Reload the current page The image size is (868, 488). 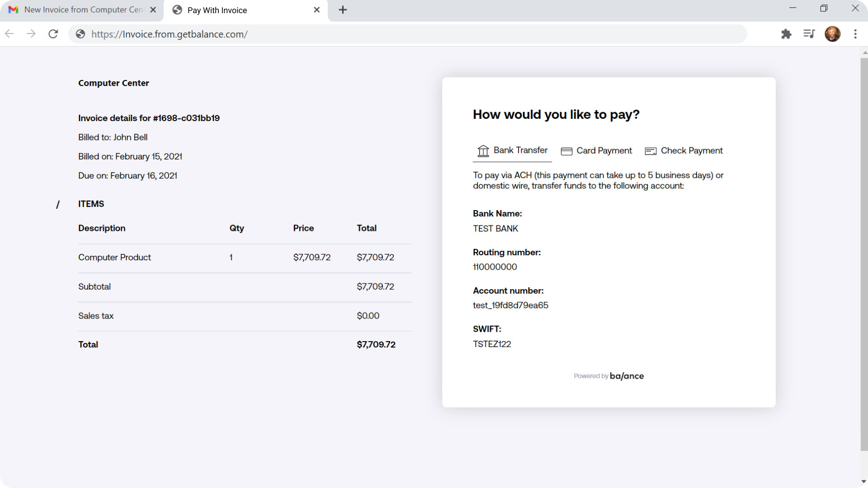tap(53, 34)
